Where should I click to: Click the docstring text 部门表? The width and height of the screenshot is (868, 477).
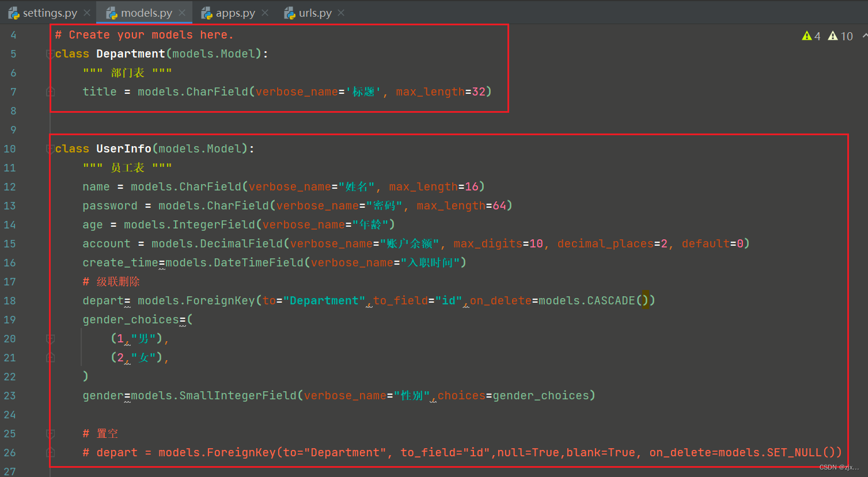click(x=127, y=73)
